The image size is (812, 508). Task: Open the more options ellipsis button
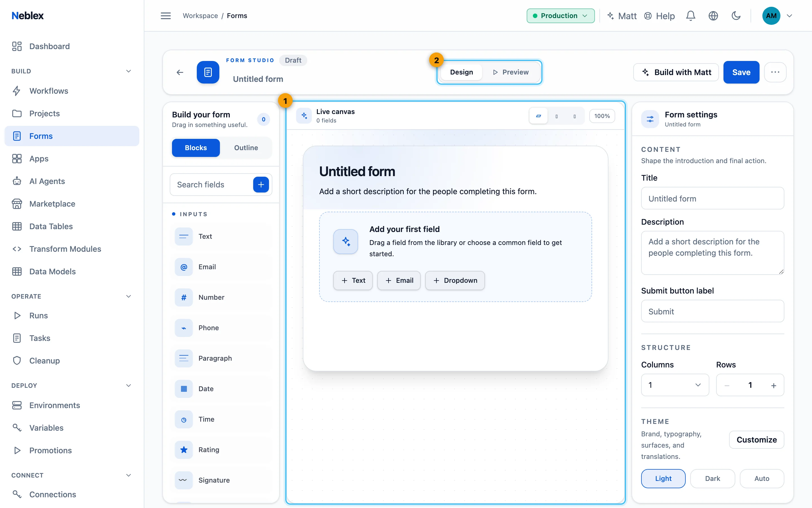tap(775, 72)
